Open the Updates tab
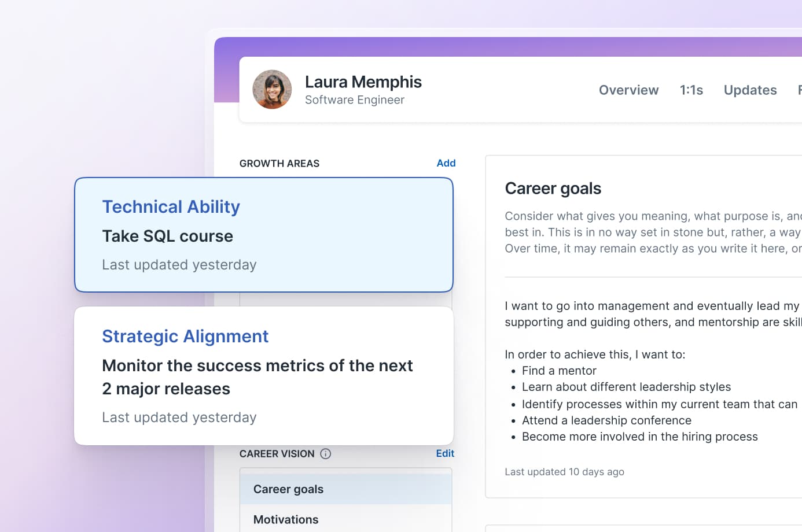 pos(750,90)
